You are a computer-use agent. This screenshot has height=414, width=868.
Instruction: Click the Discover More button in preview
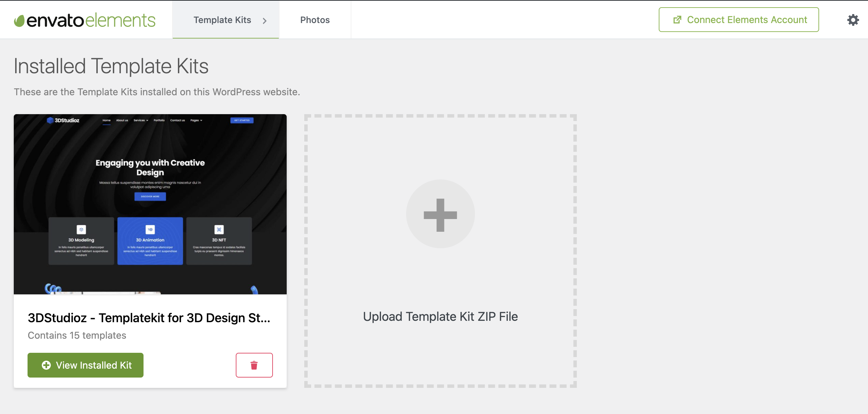click(x=150, y=197)
